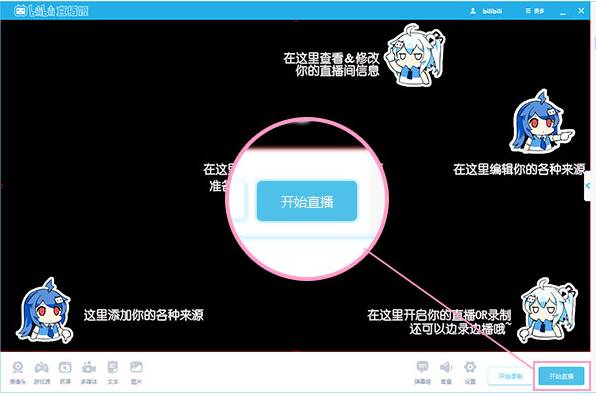This screenshot has width=596, height=396.
Task: Click the 开始直播 start streaming button
Action: pyautogui.click(x=561, y=376)
